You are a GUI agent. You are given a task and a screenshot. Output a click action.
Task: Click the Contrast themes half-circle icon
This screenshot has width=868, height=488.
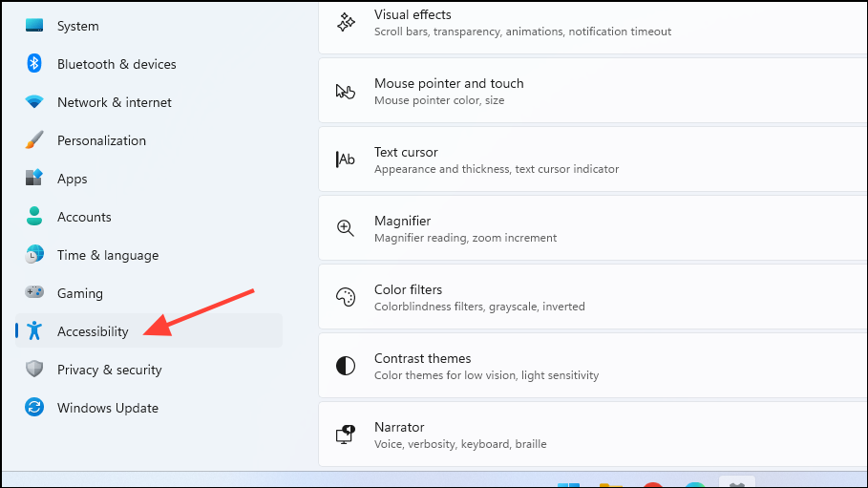346,366
